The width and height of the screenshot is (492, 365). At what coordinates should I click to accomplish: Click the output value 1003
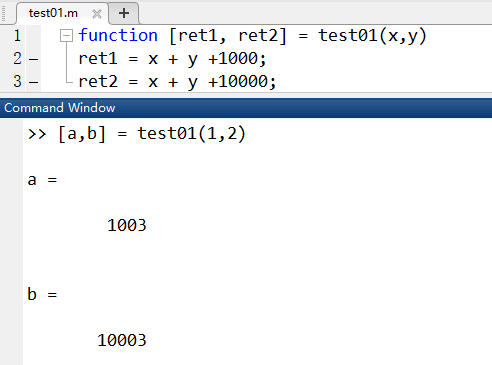127,225
